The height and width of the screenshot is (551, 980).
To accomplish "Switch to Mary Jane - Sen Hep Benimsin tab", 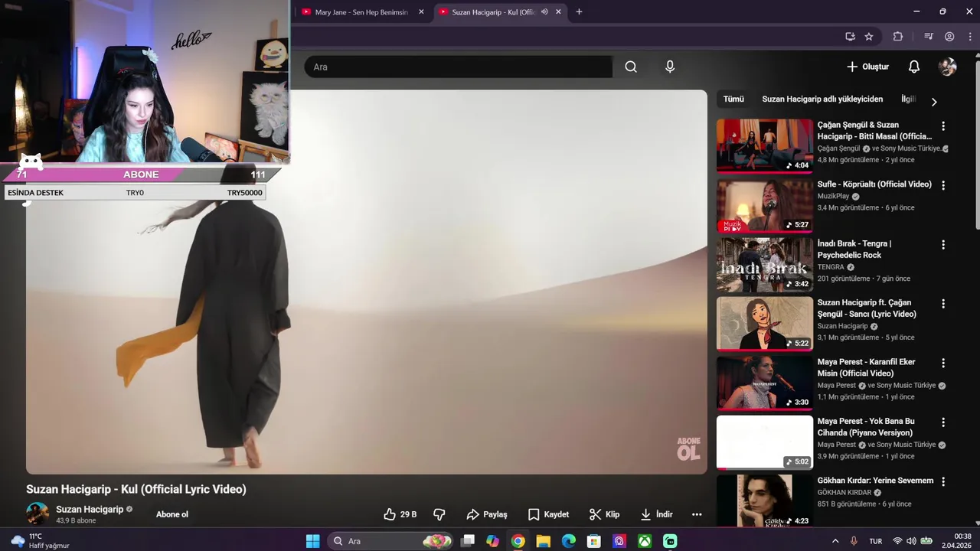I will point(361,12).
